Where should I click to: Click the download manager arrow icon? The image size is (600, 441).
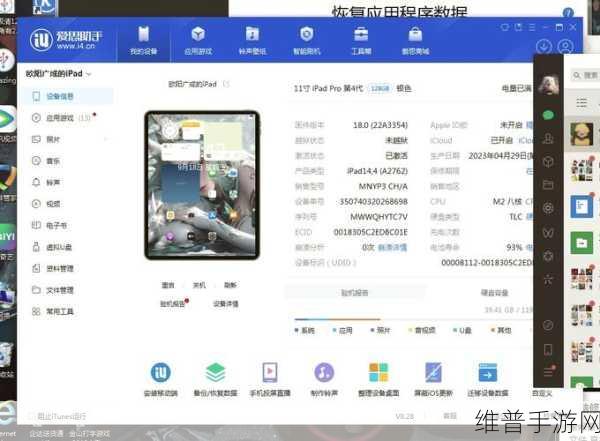544,46
